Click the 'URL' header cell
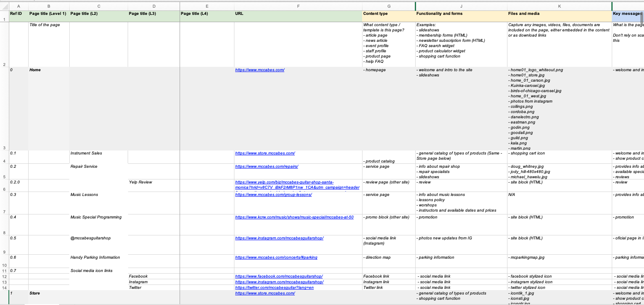This screenshot has width=644, height=305. coord(298,16)
